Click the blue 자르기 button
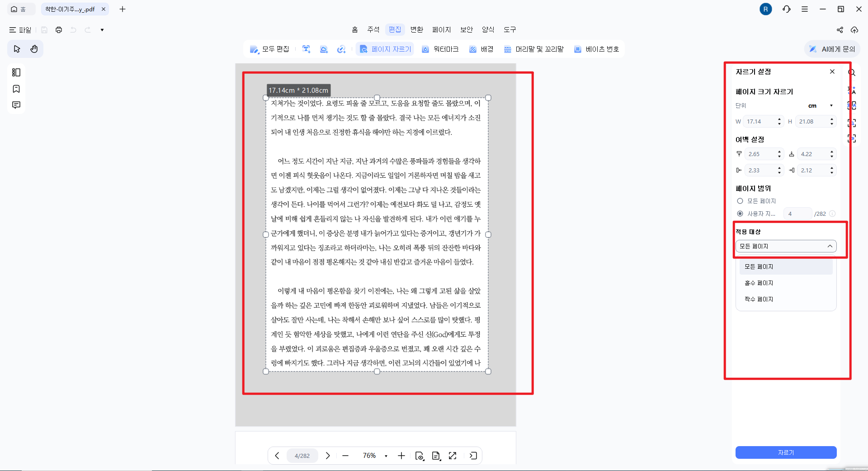This screenshot has width=868, height=471. coord(786,452)
